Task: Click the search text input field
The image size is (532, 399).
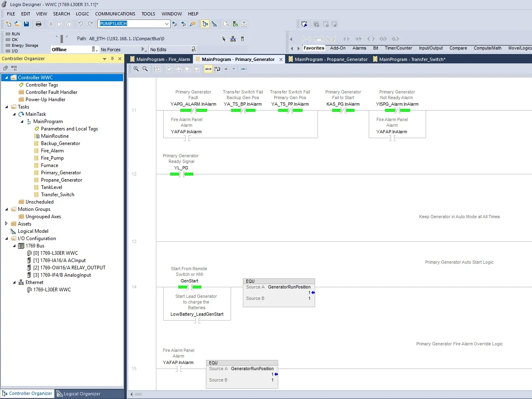Action: pyautogui.click(x=131, y=24)
